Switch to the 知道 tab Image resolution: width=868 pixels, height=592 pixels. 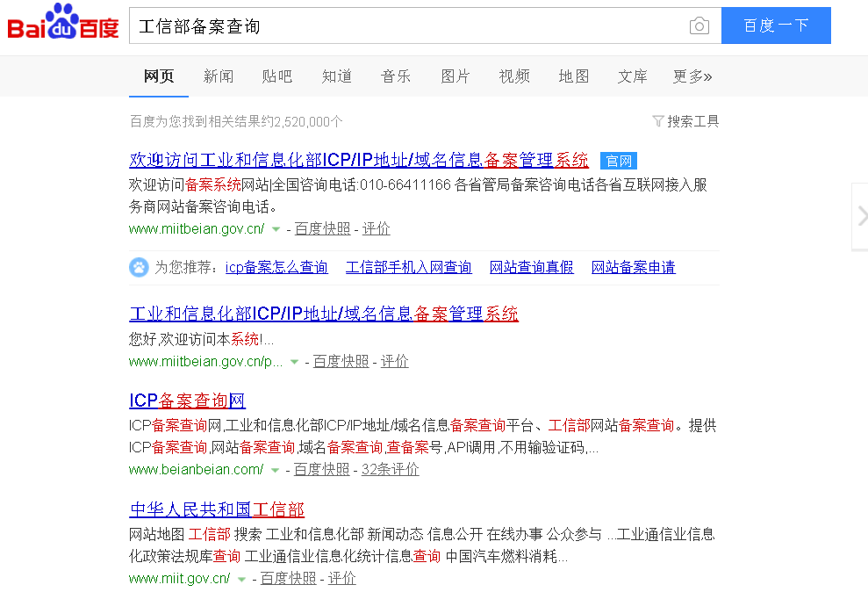click(x=336, y=76)
